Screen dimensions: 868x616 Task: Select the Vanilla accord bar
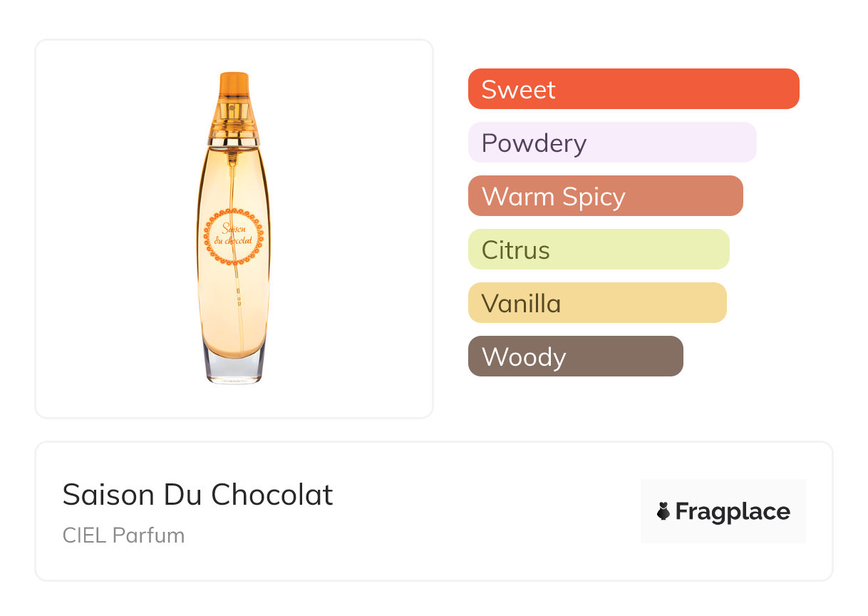point(596,303)
